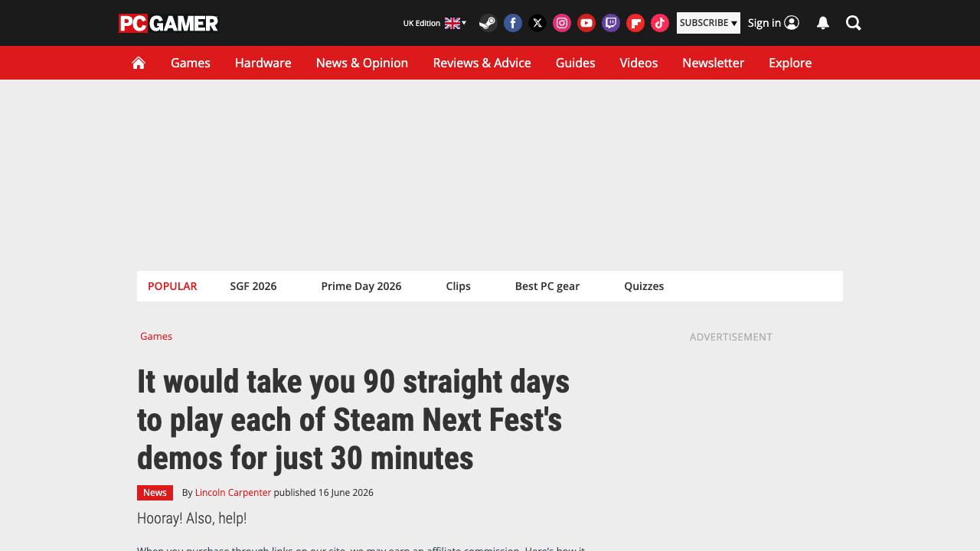Open the Flipboard icon
Screen dimensions: 980x551
[635, 23]
